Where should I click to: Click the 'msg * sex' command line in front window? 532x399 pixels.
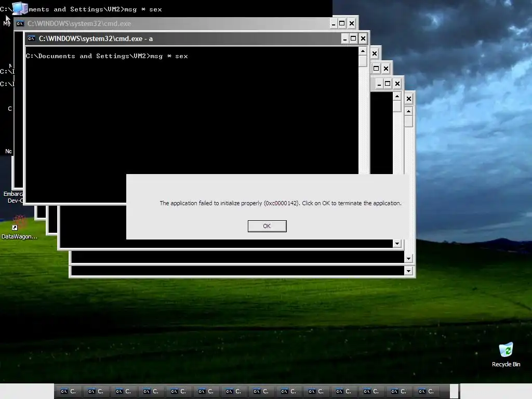107,56
